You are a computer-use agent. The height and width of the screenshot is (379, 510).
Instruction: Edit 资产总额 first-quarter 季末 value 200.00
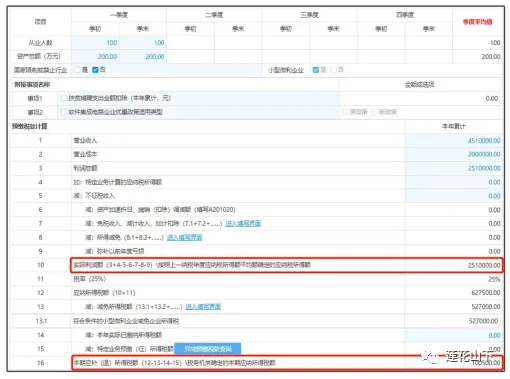[143, 57]
